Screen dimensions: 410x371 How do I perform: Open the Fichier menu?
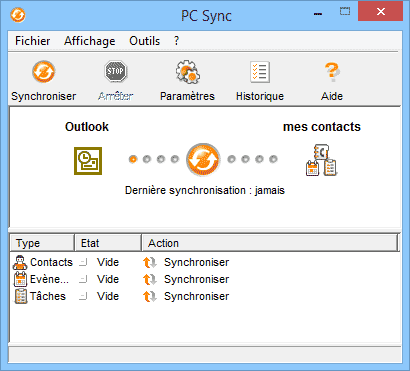tap(33, 41)
